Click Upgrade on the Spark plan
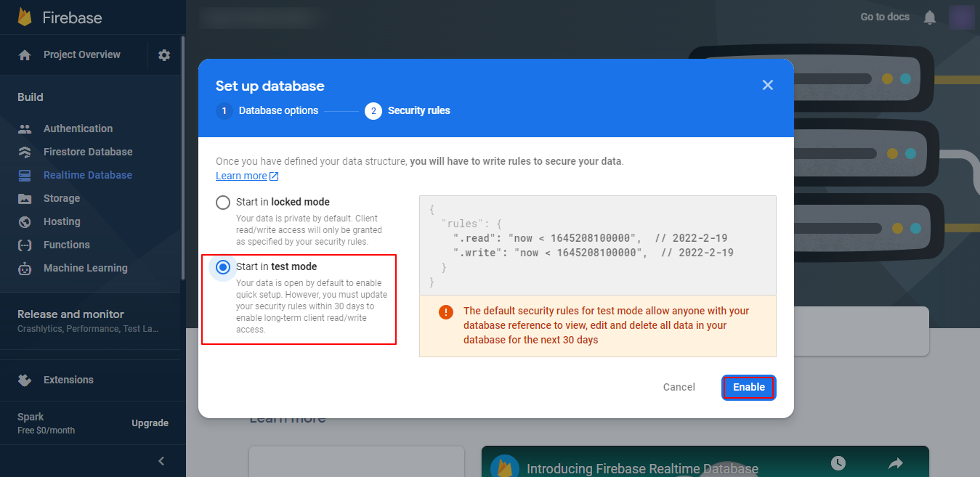Viewport: 980px width, 477px height. [x=150, y=423]
